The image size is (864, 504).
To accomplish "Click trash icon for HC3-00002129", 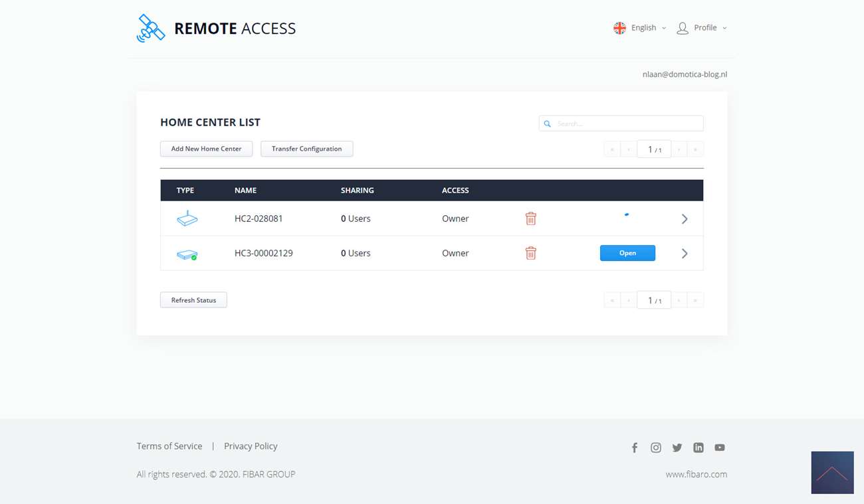I will pyautogui.click(x=530, y=253).
